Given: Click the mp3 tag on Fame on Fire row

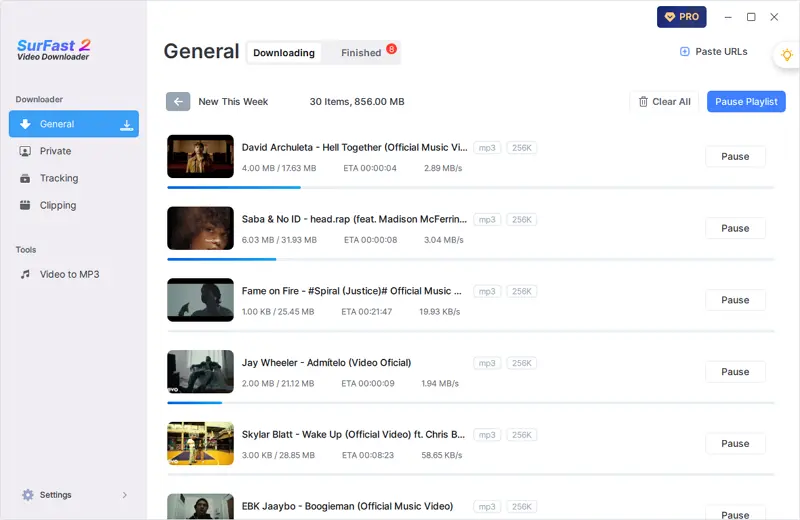Looking at the screenshot, I should click(x=487, y=291).
